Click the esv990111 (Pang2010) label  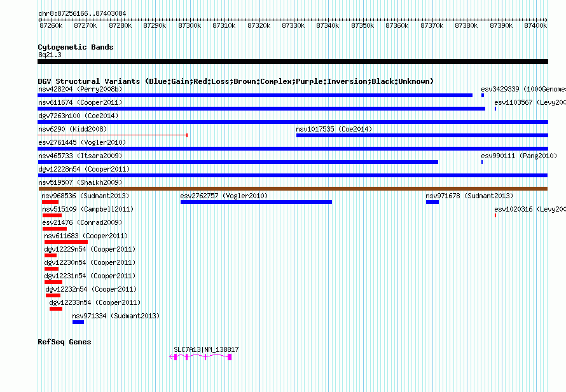[x=519, y=156]
